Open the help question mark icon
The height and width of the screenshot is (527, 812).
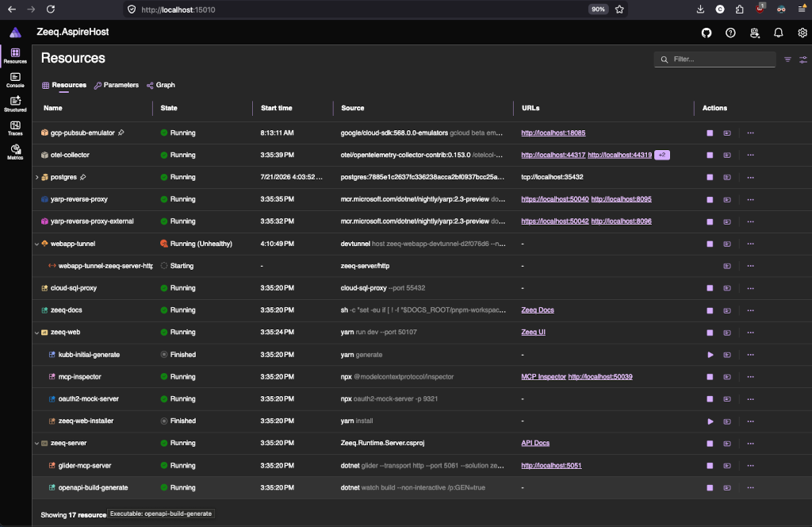click(x=730, y=33)
